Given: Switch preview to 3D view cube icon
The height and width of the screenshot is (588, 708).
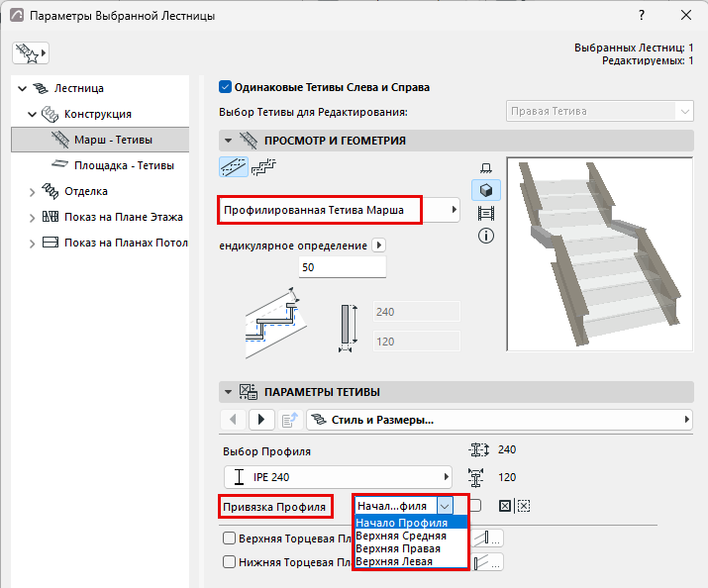Looking at the screenshot, I should pyautogui.click(x=486, y=190).
